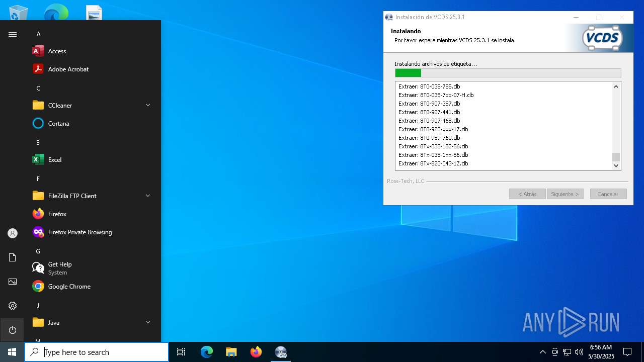The height and width of the screenshot is (362, 644).
Task: Launch Adobe Acrobat from the app list
Action: click(93, 69)
